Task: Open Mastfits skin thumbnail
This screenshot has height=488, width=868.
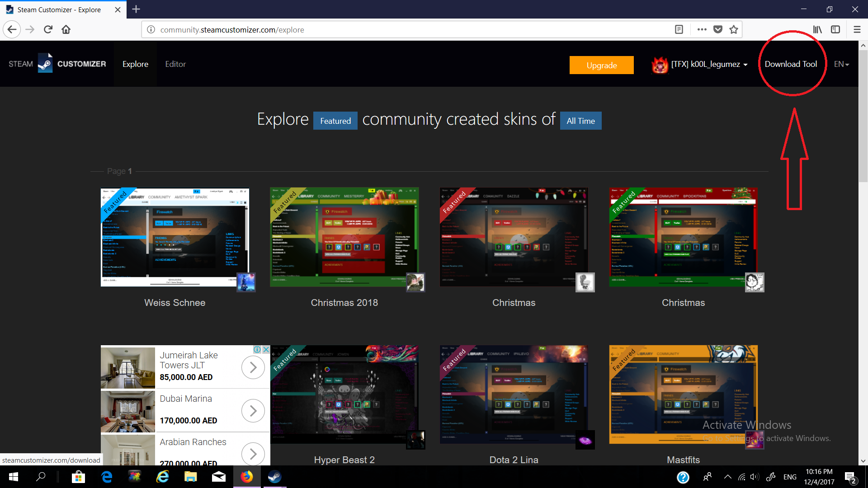Action: click(684, 394)
